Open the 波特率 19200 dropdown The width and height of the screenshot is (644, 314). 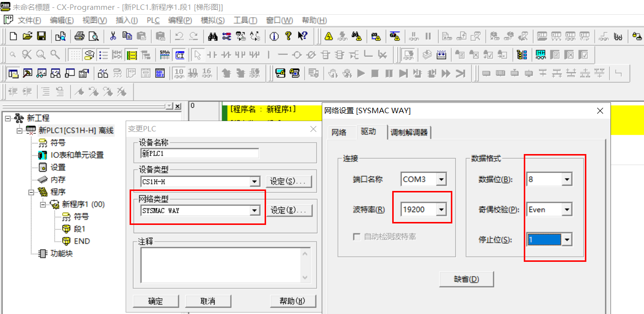(441, 210)
